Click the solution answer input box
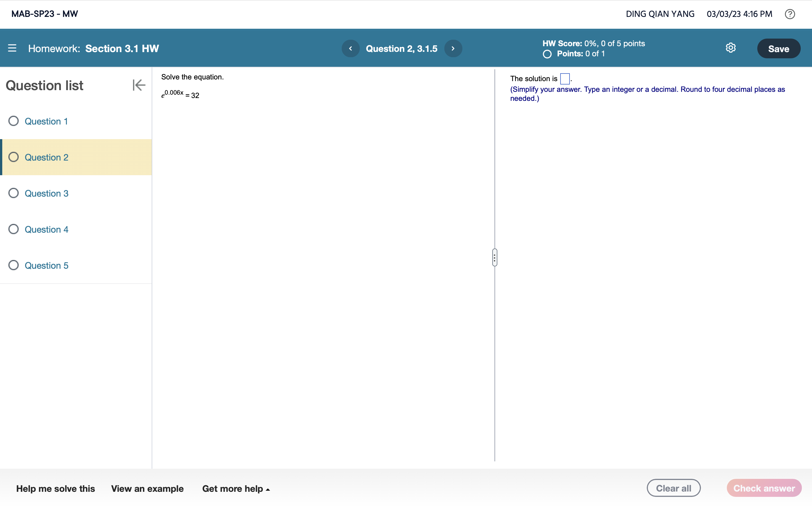This screenshot has width=812, height=507. pos(565,79)
